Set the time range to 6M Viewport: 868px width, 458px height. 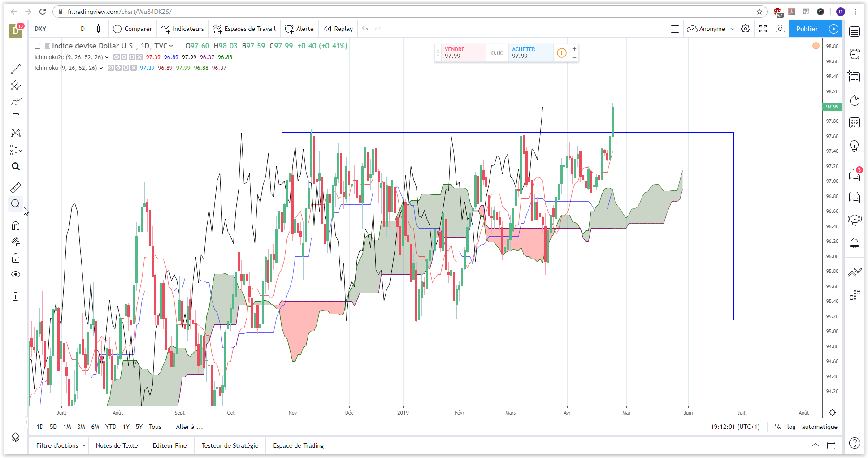pyautogui.click(x=95, y=427)
